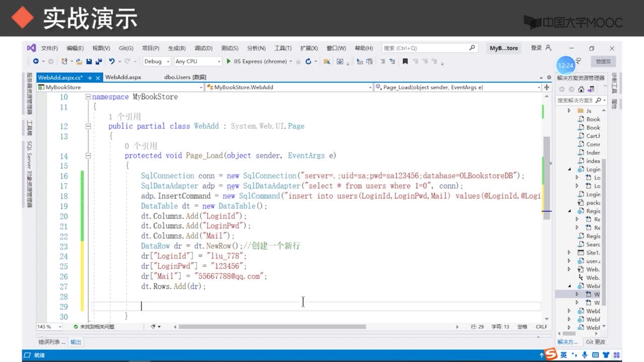The height and width of the screenshot is (362, 644).
Task: Switch to the dbo.Users [数据] tab
Action: coord(185,77)
